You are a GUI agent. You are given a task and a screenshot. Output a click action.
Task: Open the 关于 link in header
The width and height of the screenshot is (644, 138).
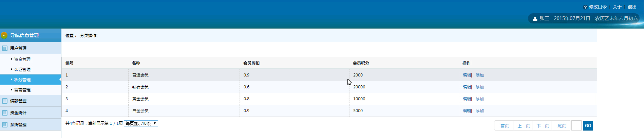617,7
